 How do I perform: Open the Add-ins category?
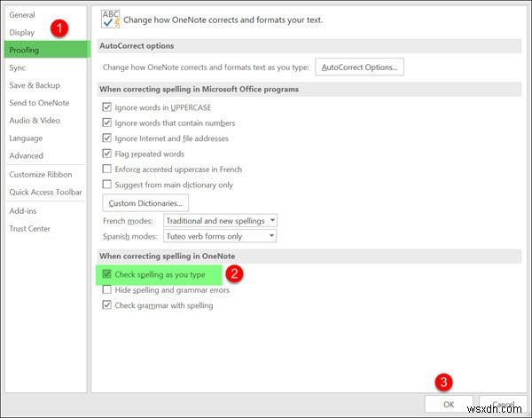coord(23,211)
